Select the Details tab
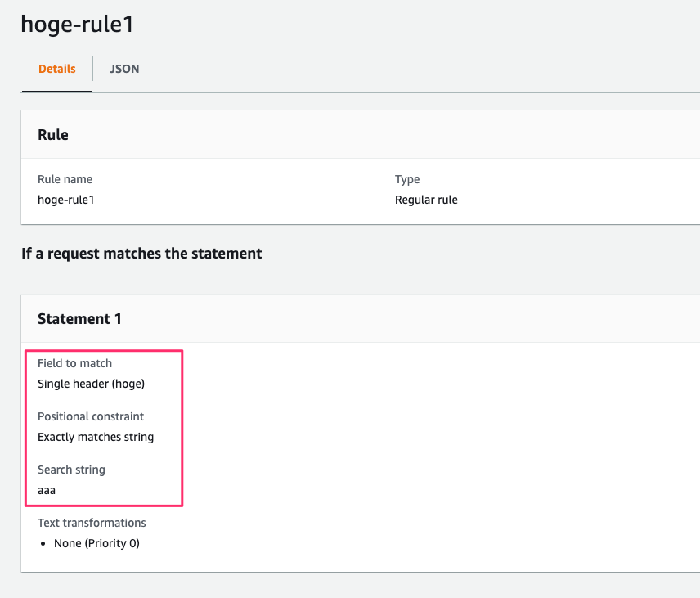This screenshot has width=700, height=598. click(x=57, y=70)
